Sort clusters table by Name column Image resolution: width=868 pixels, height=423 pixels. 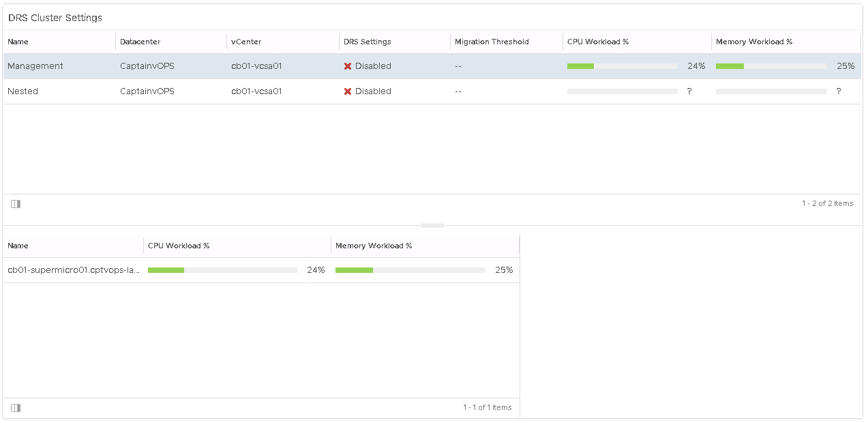[18, 42]
